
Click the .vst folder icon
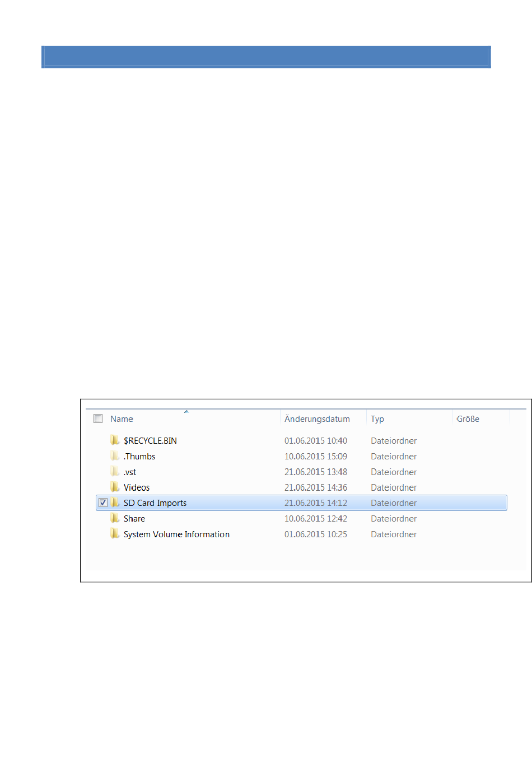tap(115, 471)
